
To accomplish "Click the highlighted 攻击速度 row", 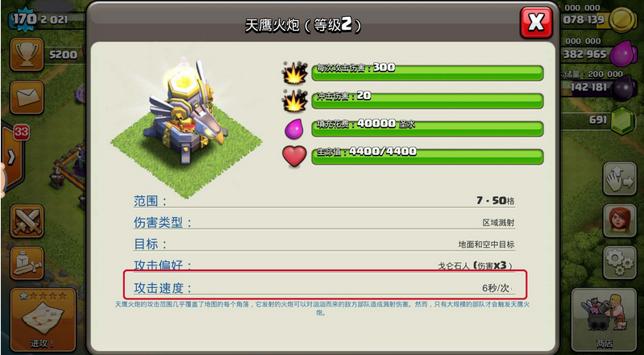I will pos(325,285).
